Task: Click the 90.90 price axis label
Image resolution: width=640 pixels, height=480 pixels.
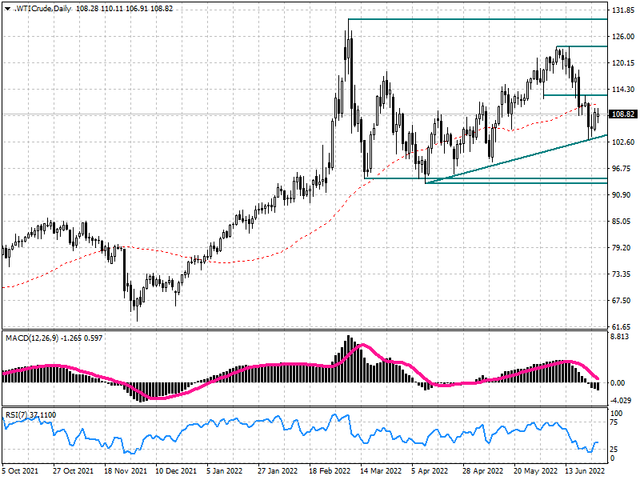Action: 623,195
